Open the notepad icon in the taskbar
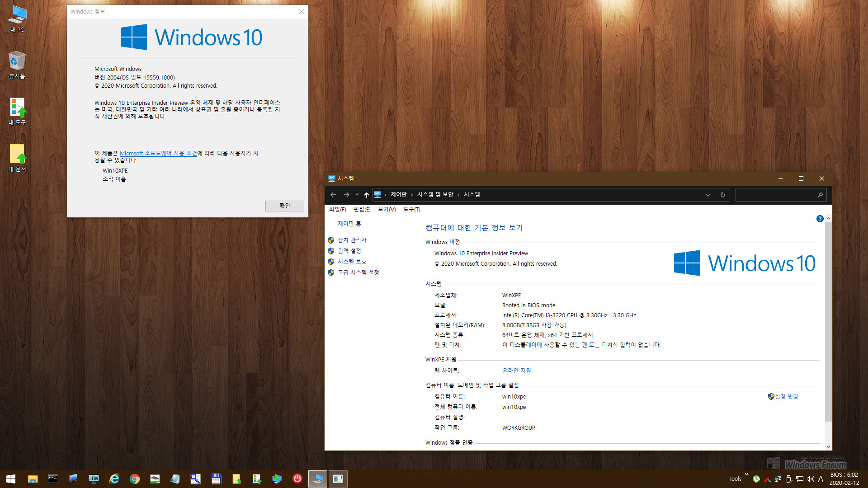Viewport: 868px width, 488px height. (175, 479)
